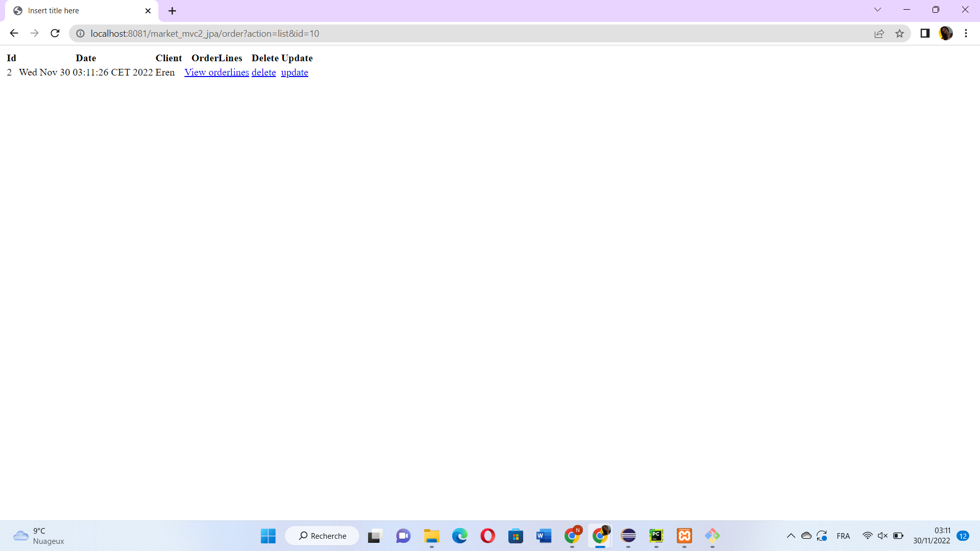The height and width of the screenshot is (551, 980).
Task: Share this page icon
Action: (x=879, y=34)
